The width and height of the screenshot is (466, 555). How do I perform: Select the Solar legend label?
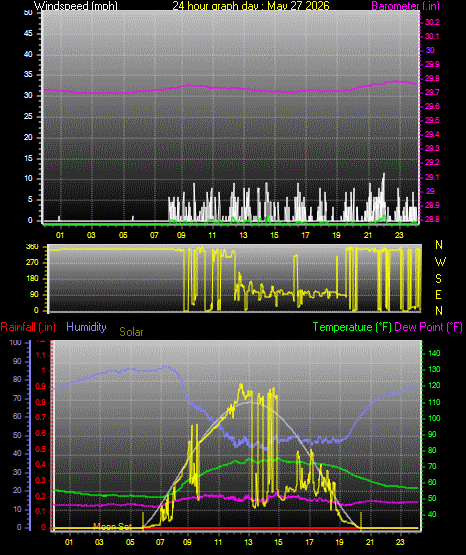pos(131,332)
